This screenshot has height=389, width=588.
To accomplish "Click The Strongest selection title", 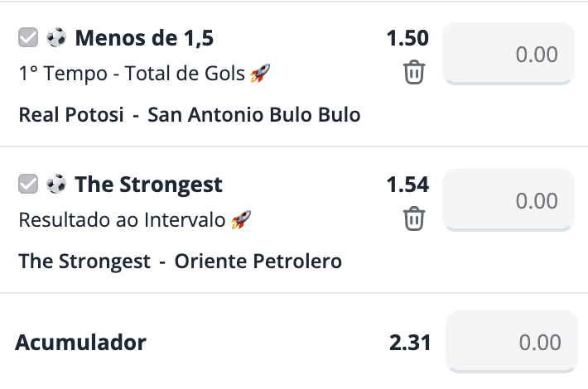I will (148, 185).
